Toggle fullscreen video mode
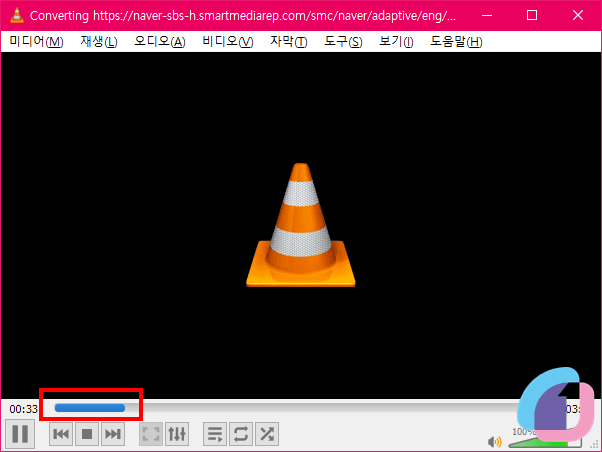 (x=151, y=434)
